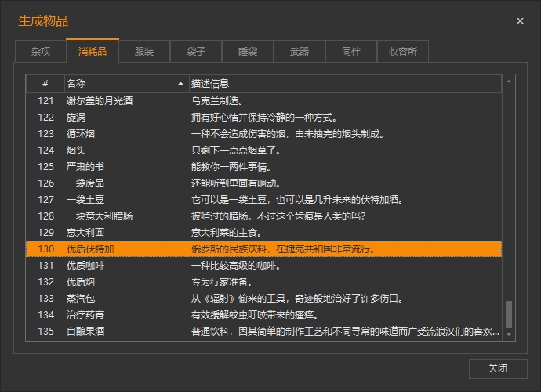Switch to the 袋子 tab
The height and width of the screenshot is (392, 541).
point(196,52)
